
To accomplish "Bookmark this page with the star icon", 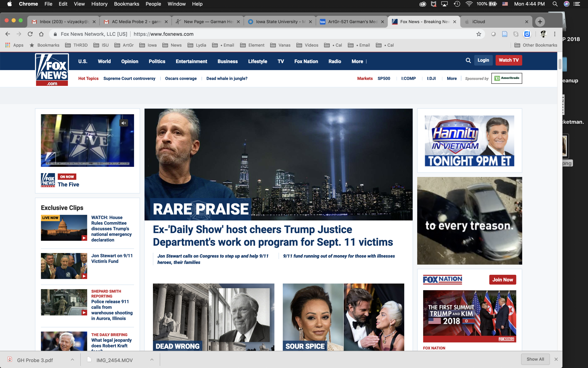I will click(x=479, y=34).
